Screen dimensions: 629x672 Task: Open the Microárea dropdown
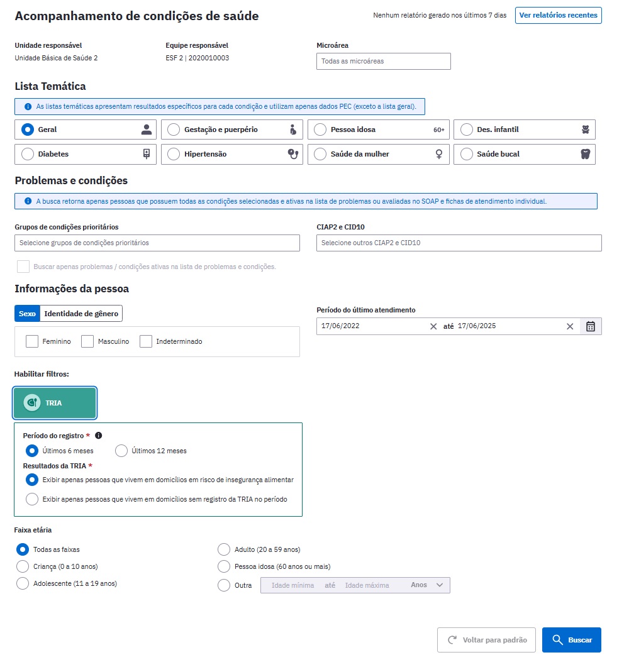point(383,61)
